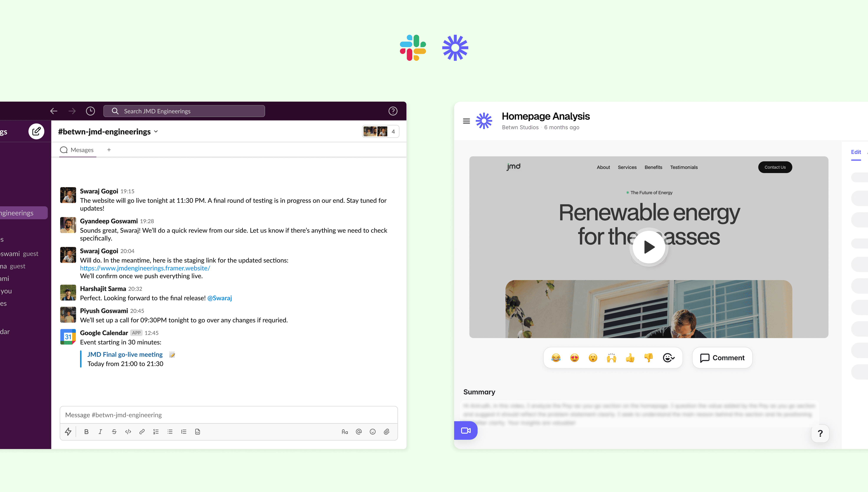
Task: Click the bold formatting icon
Action: 86,431
